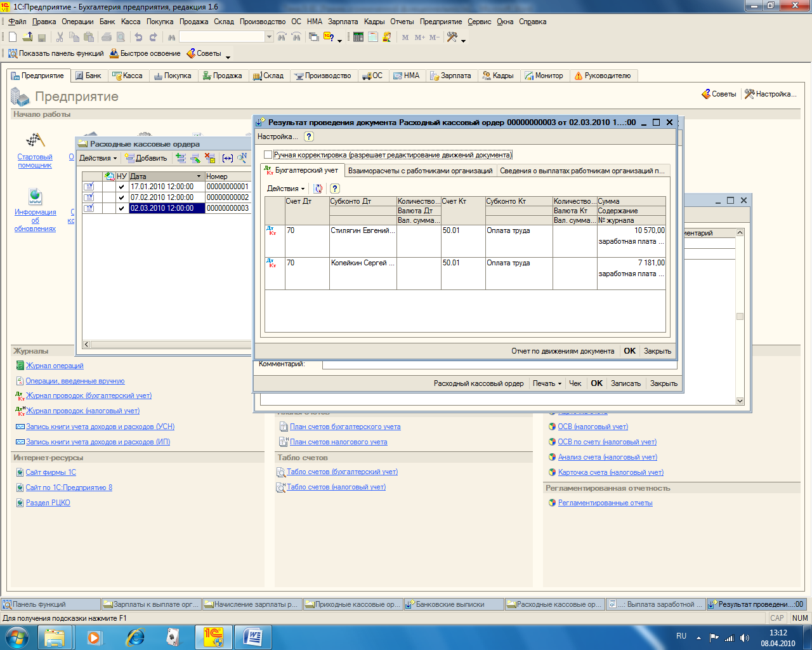Open the Журнал операций link

pos(55,366)
